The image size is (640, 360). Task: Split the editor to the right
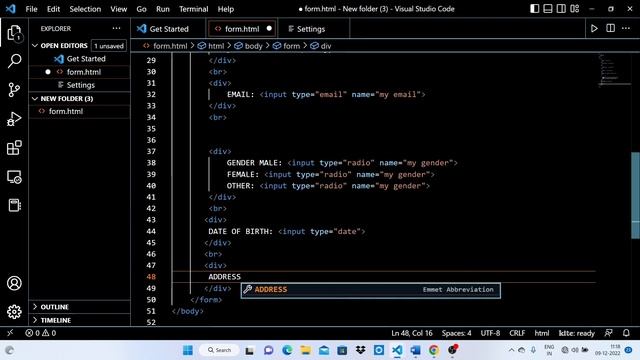[x=610, y=28]
